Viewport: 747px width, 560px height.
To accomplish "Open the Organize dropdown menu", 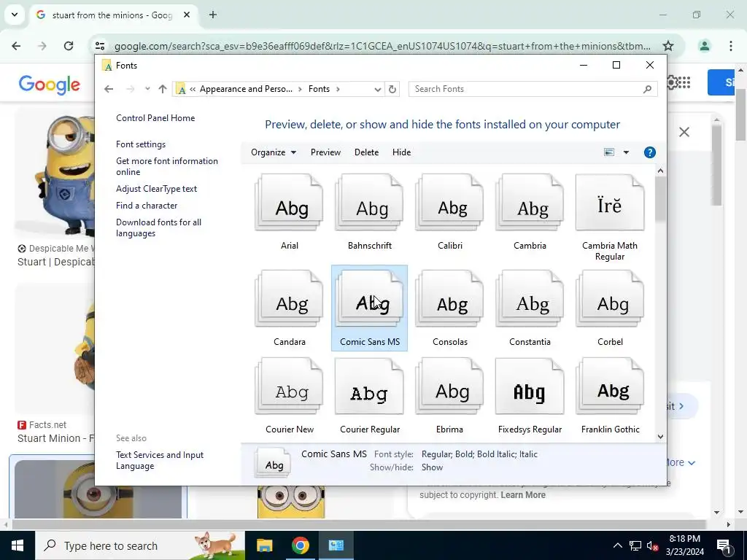I will tap(274, 152).
